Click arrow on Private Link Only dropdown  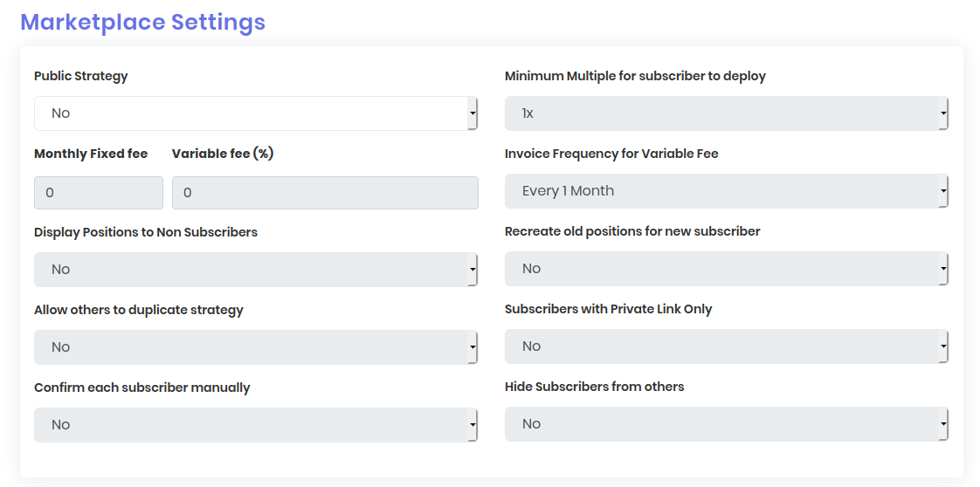pos(943,346)
